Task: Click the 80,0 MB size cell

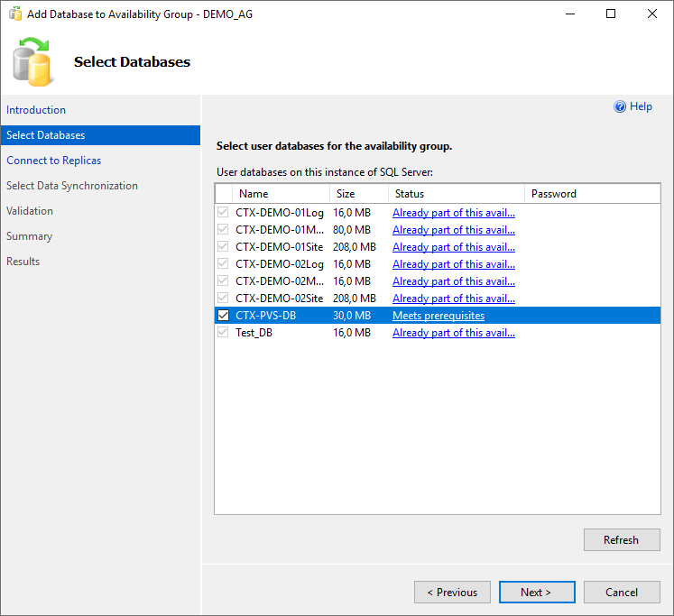Action: (352, 230)
